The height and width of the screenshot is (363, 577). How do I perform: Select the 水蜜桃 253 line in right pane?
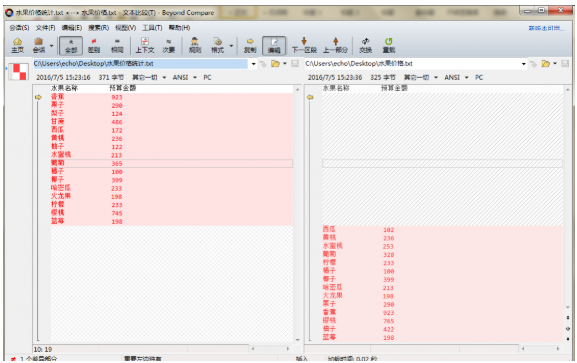[443, 246]
